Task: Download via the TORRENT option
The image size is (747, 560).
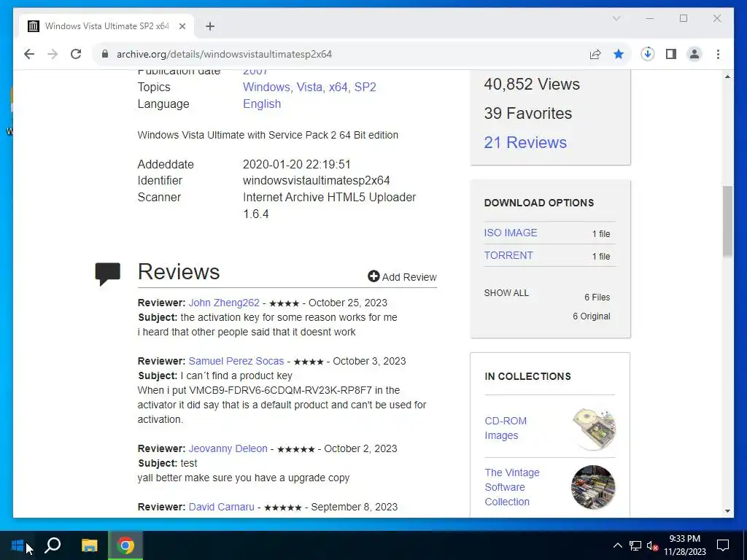Action: coord(508,255)
